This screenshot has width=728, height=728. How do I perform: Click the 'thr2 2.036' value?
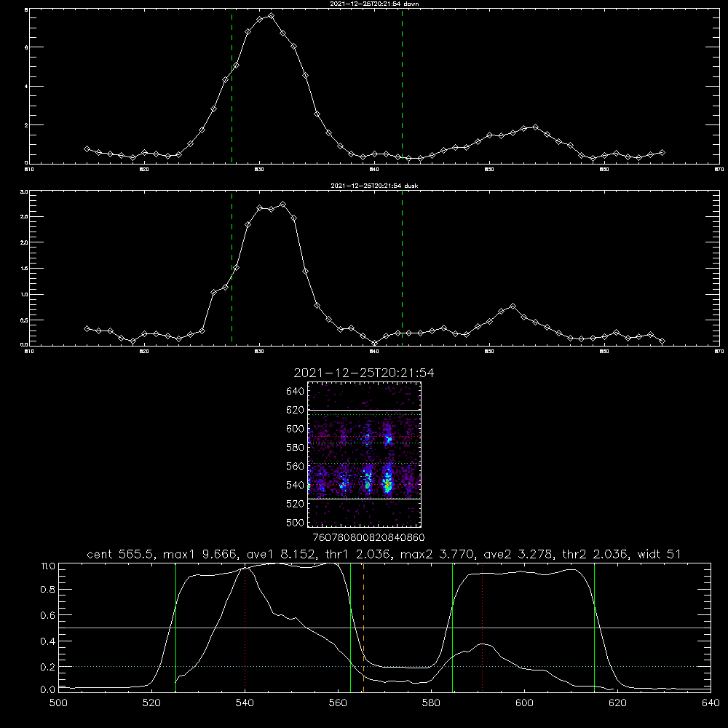pyautogui.click(x=596, y=554)
